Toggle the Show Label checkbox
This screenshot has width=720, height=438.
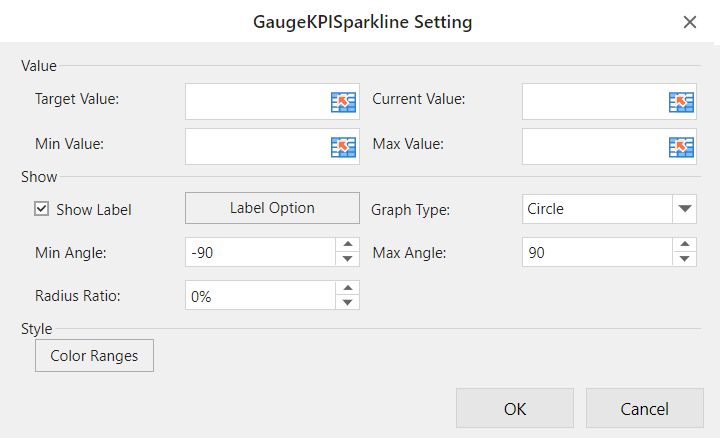pos(42,209)
